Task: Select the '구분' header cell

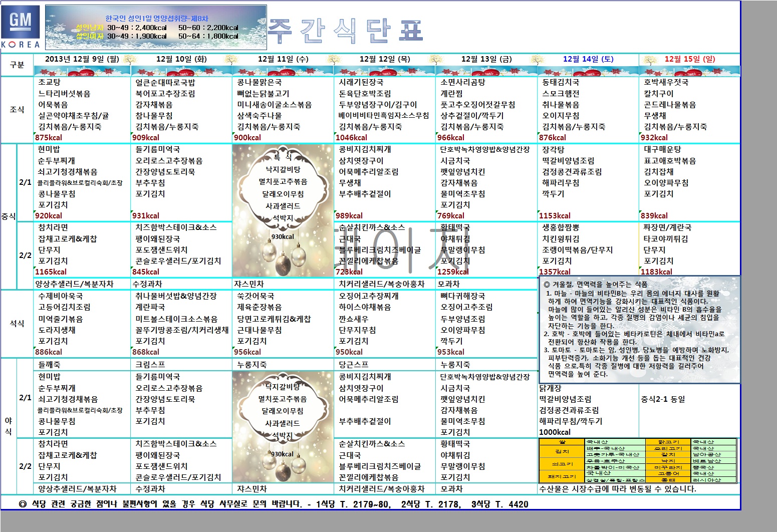Action: pyautogui.click(x=17, y=65)
